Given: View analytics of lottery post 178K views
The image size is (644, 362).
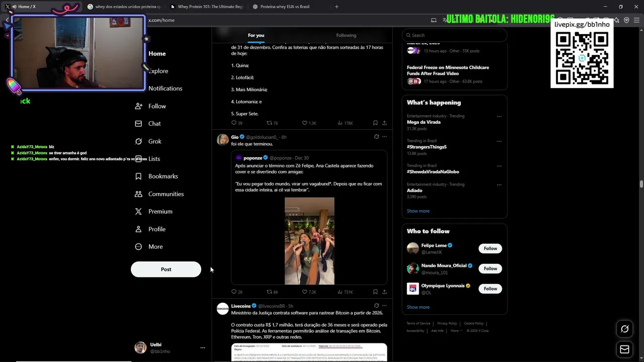Looking at the screenshot, I should [345, 123].
